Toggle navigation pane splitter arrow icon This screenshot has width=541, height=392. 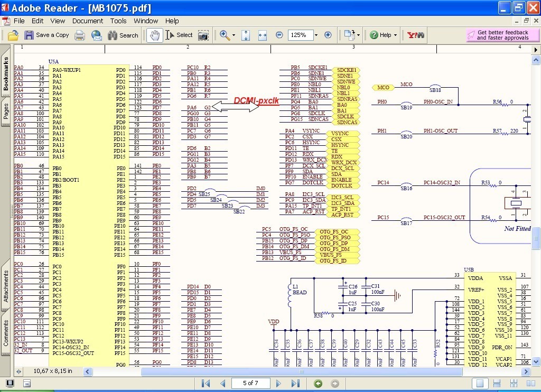(18, 371)
